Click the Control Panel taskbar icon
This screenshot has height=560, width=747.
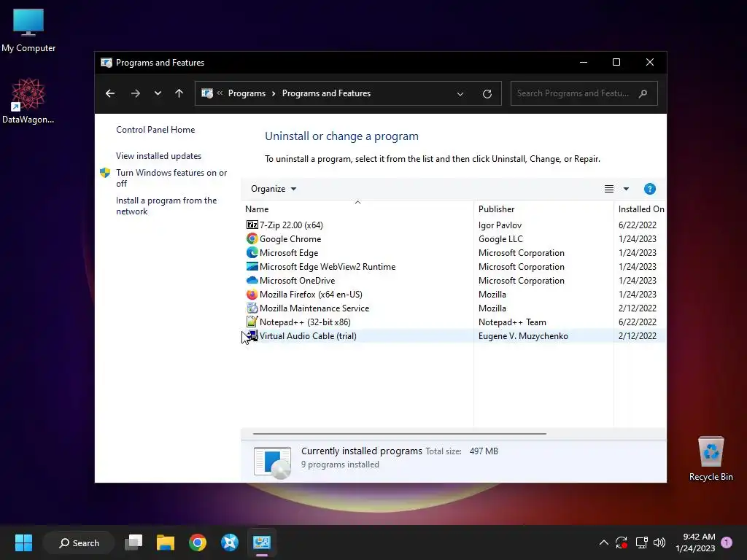point(262,542)
